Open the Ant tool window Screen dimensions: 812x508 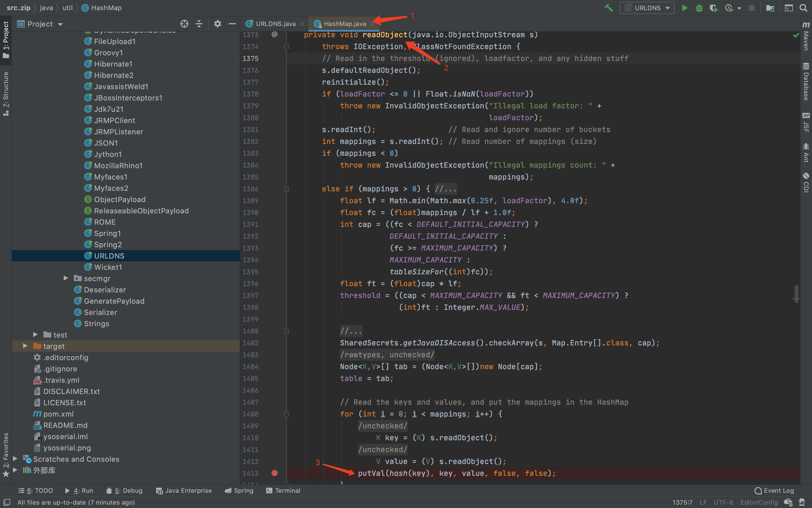(x=806, y=153)
